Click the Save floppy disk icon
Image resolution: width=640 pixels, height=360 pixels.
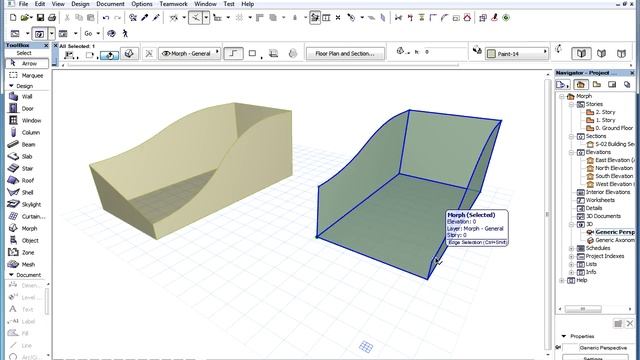click(x=40, y=18)
